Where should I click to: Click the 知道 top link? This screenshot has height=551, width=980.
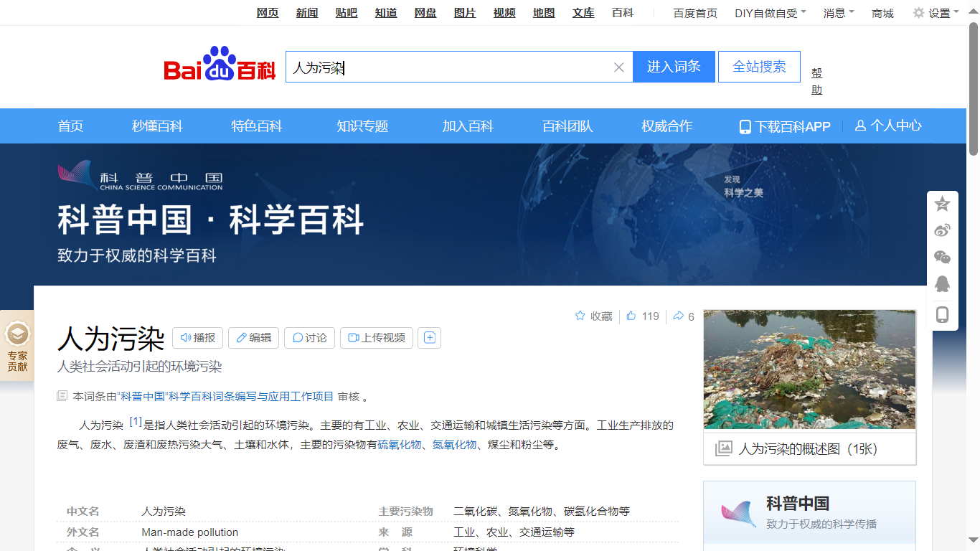pos(386,13)
